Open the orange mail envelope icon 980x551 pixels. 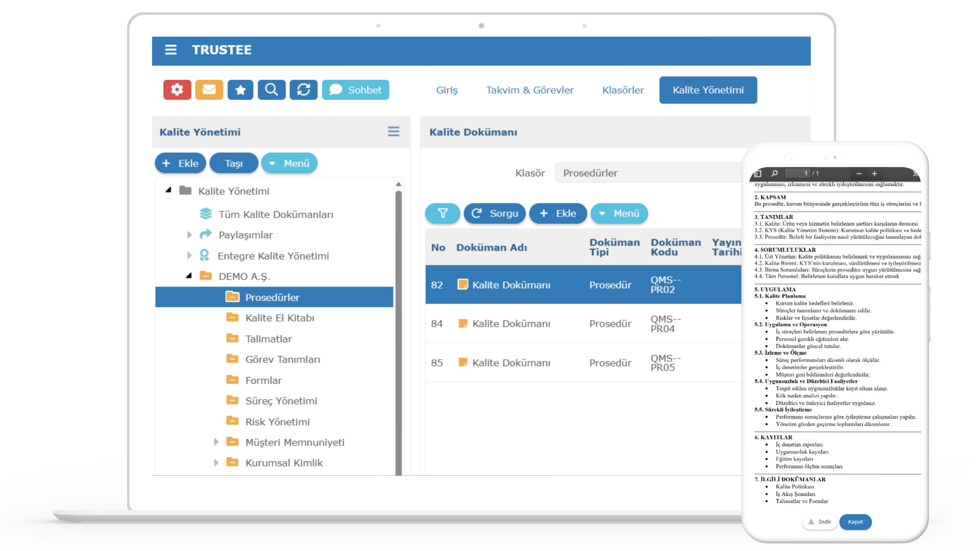click(x=209, y=90)
